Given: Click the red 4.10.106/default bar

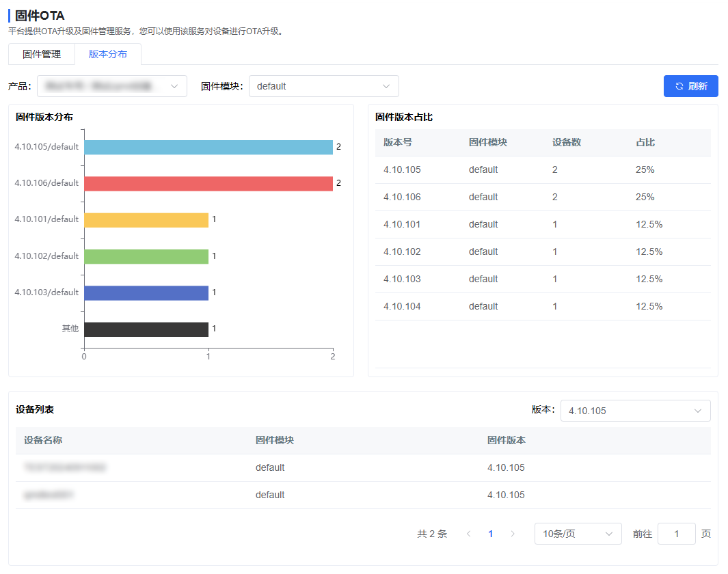Looking at the screenshot, I should click(208, 183).
